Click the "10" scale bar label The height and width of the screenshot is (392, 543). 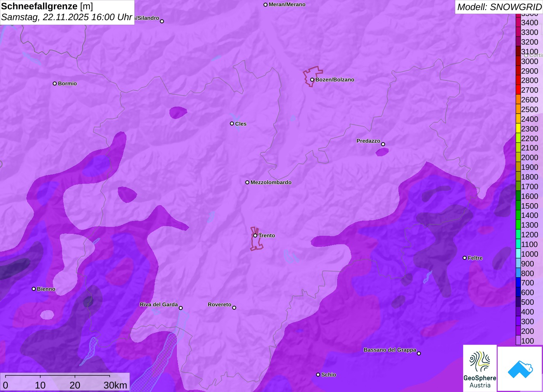[40, 385]
